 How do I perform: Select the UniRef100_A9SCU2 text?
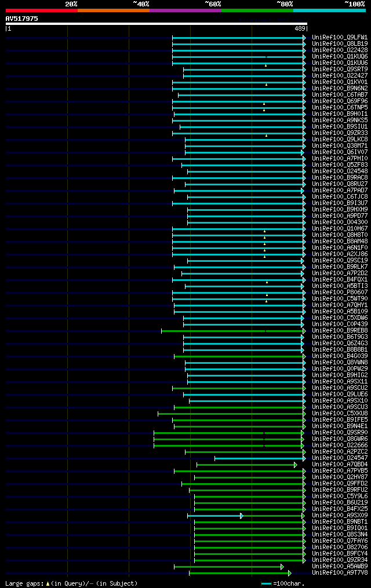click(x=340, y=388)
